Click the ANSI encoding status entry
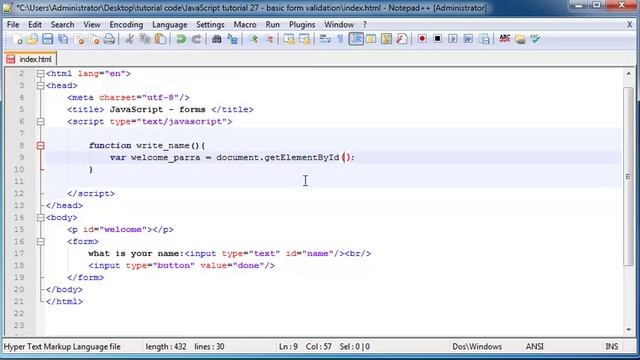The width and height of the screenshot is (640, 360). 534,347
